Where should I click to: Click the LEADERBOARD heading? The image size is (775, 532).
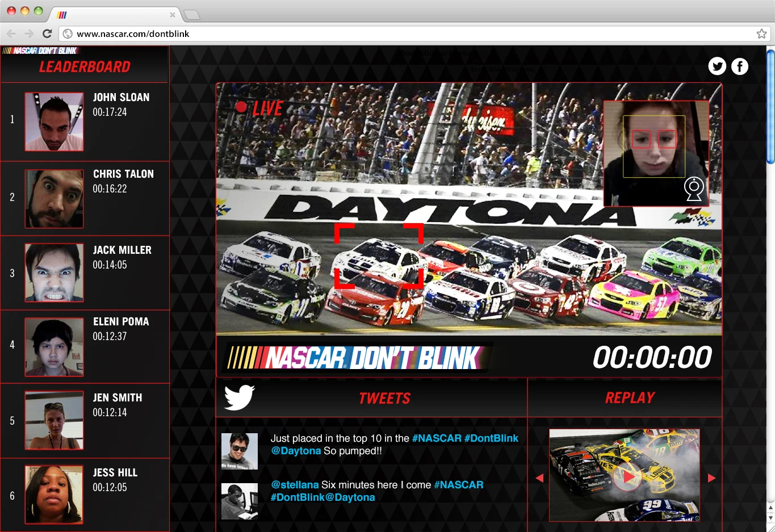pyautogui.click(x=85, y=67)
